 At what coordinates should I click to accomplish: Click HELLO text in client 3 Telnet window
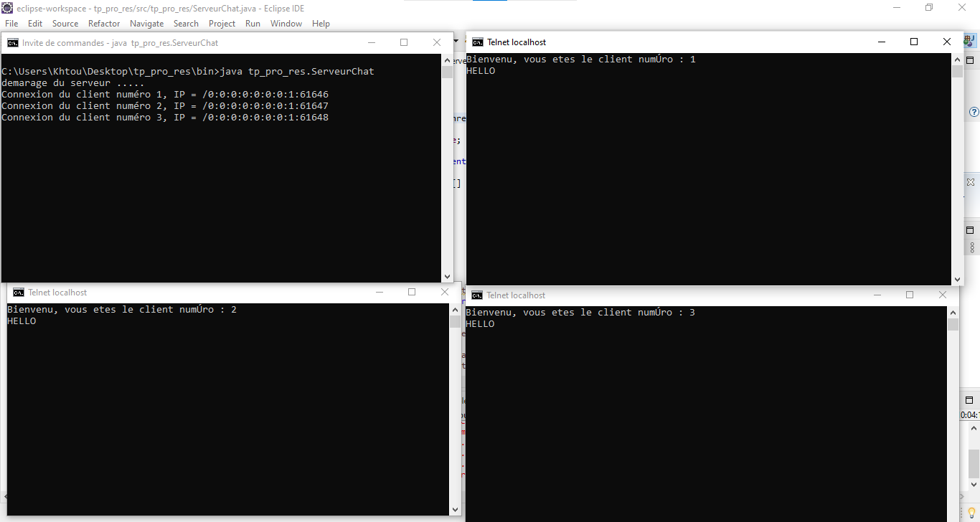[x=480, y=323]
